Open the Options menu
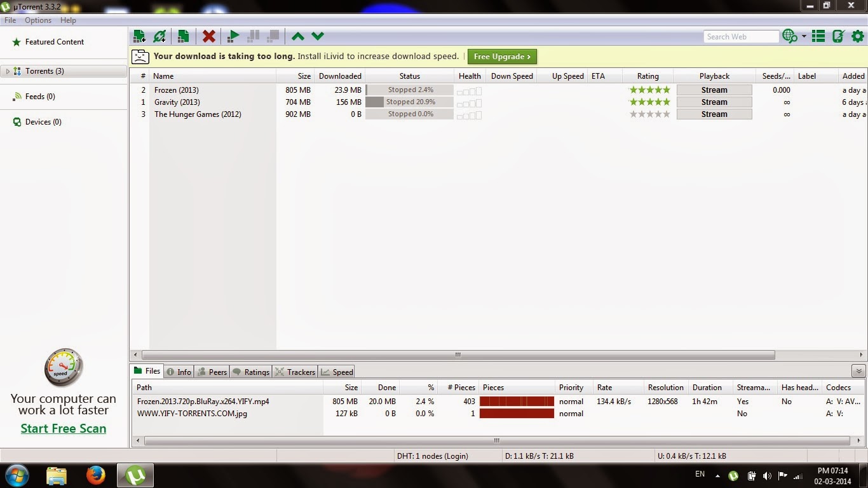 38,20
